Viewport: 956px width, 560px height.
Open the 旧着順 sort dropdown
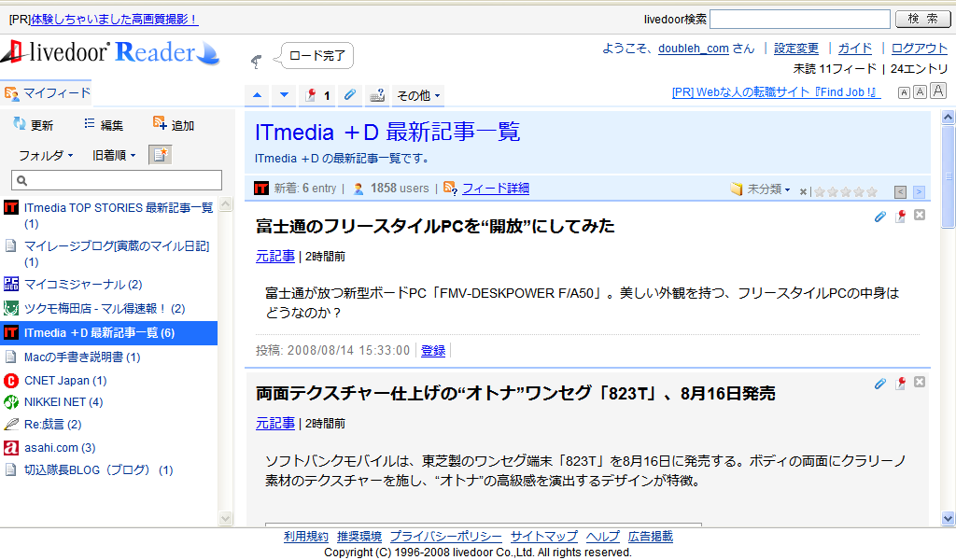pos(114,155)
